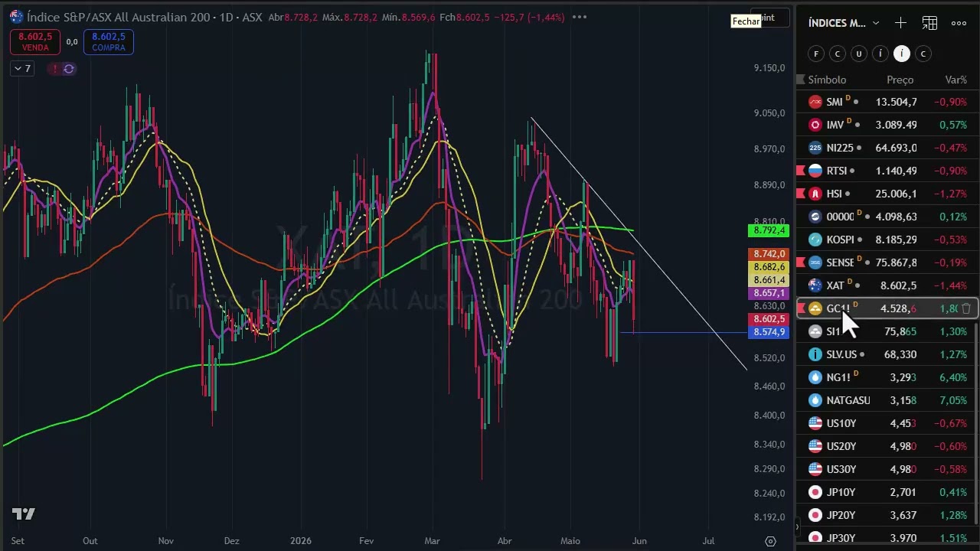
Task: Open the chart legend three-dots menu
Action: [580, 17]
